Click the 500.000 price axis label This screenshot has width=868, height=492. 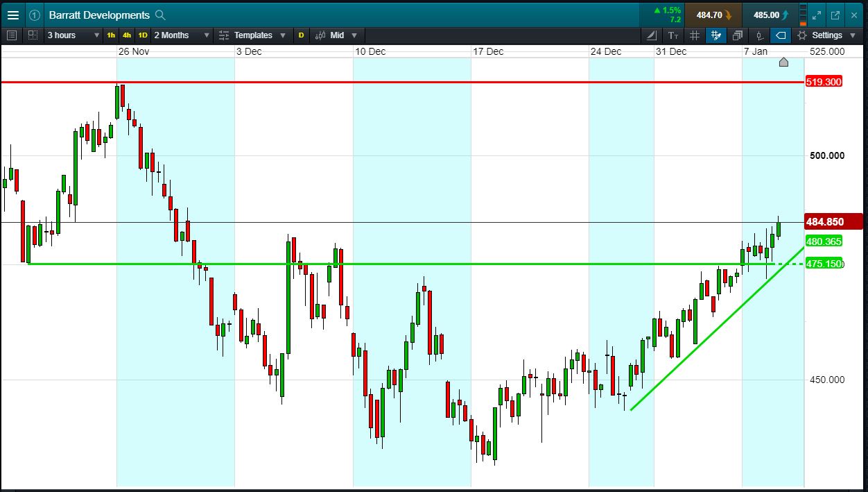click(x=827, y=155)
